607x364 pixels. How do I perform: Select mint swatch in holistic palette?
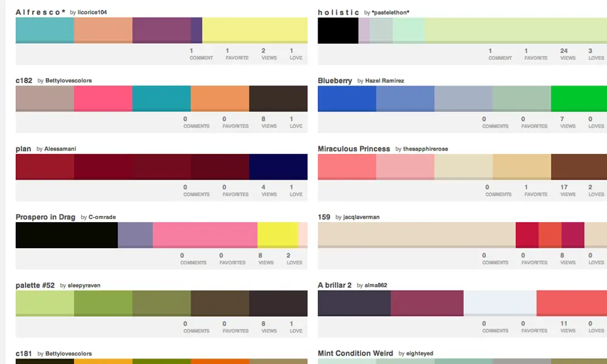point(409,30)
